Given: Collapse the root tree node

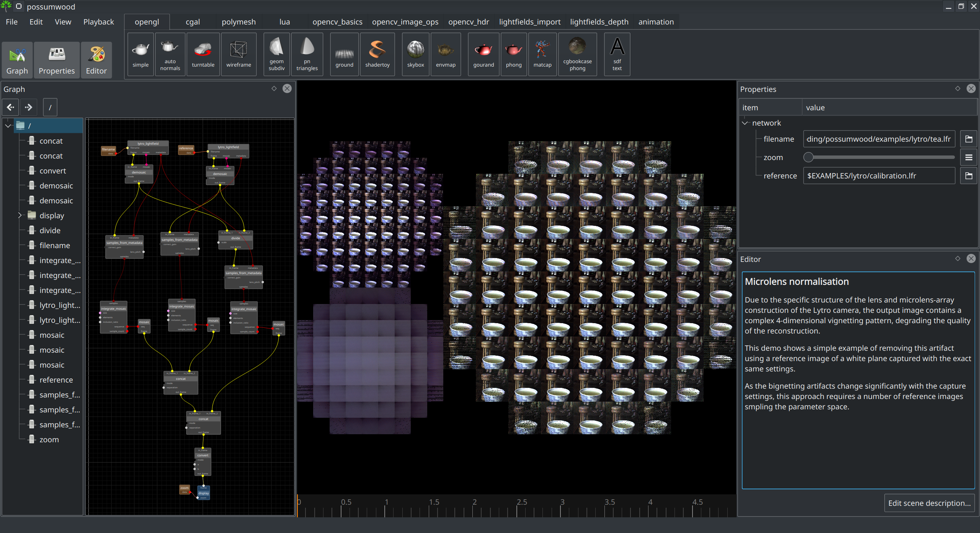Looking at the screenshot, I should (8, 126).
